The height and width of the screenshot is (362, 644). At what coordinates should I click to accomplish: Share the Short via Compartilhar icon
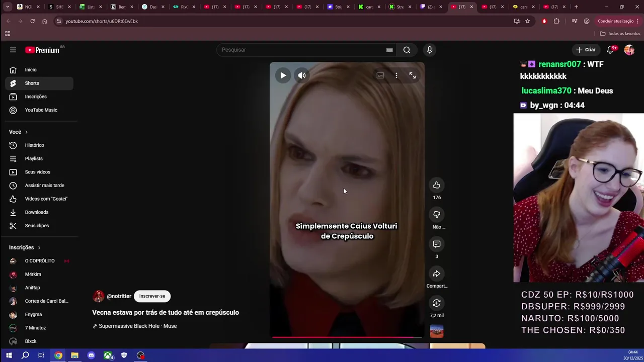(x=437, y=274)
